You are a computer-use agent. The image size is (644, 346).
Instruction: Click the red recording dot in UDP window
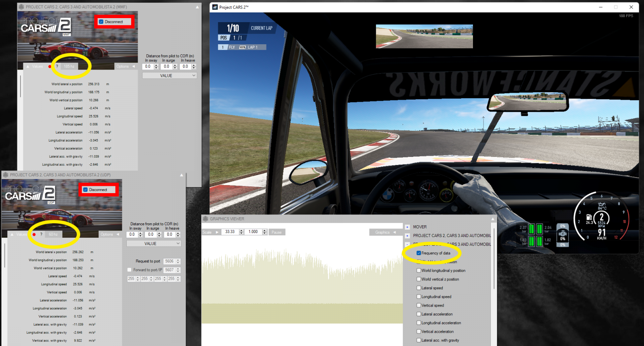(34, 234)
